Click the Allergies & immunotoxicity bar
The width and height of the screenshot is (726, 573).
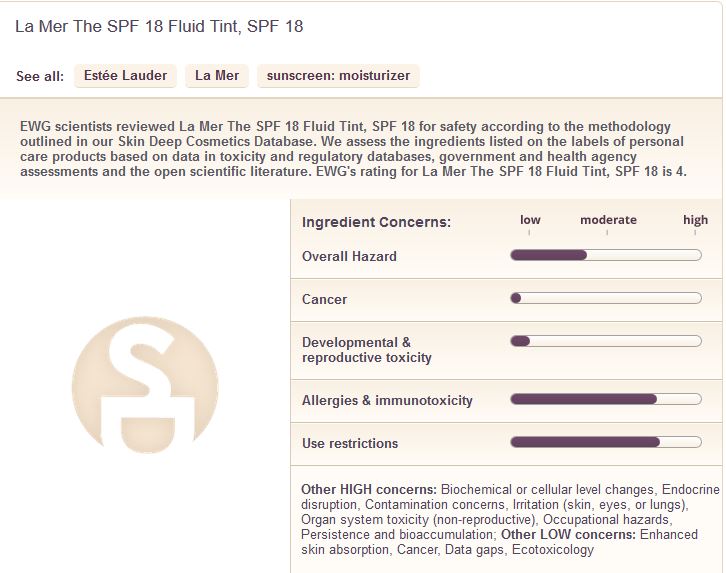click(606, 399)
